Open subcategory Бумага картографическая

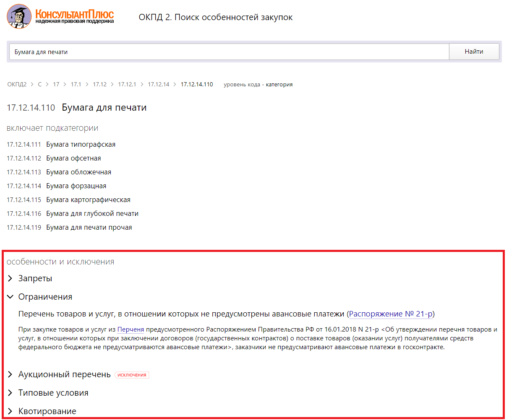tap(88, 200)
